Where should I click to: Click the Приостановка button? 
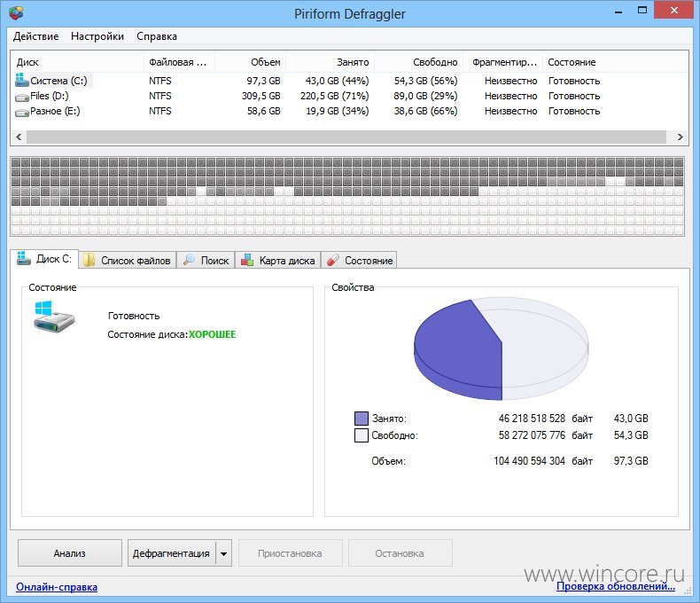pos(290,553)
